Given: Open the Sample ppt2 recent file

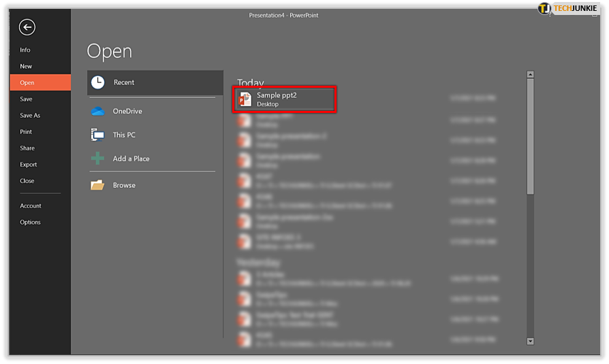Looking at the screenshot, I should point(284,99).
